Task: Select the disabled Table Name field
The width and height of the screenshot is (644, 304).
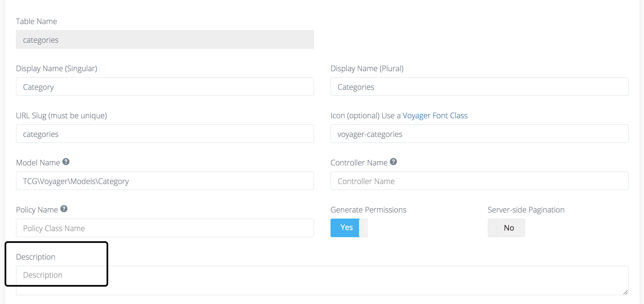Action: (164, 39)
